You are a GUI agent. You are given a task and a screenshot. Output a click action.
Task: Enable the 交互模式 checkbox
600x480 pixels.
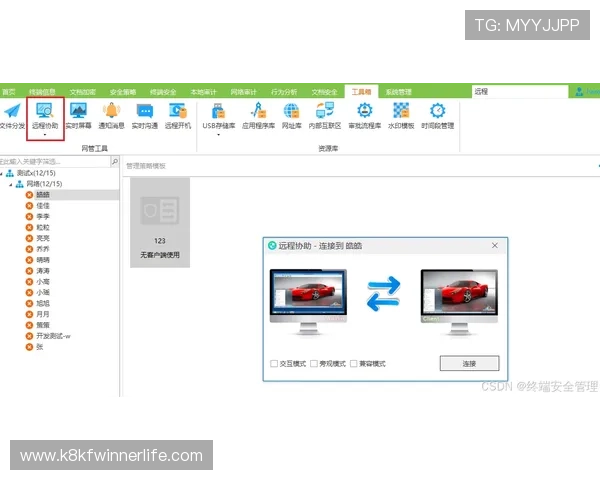274,364
